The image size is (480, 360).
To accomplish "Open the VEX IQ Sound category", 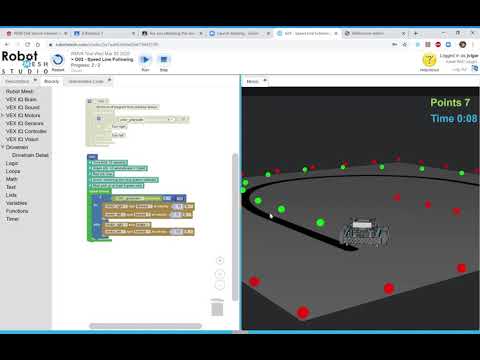I will coord(22,107).
